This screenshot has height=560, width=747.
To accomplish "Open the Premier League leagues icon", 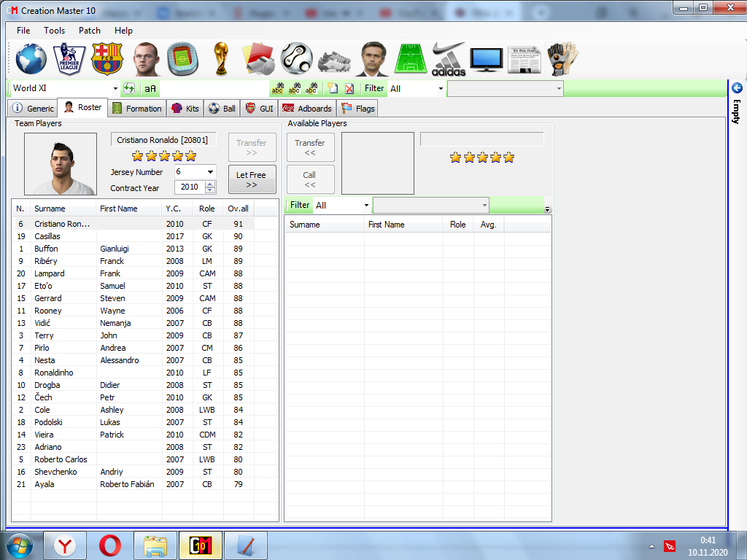I will pos(69,58).
